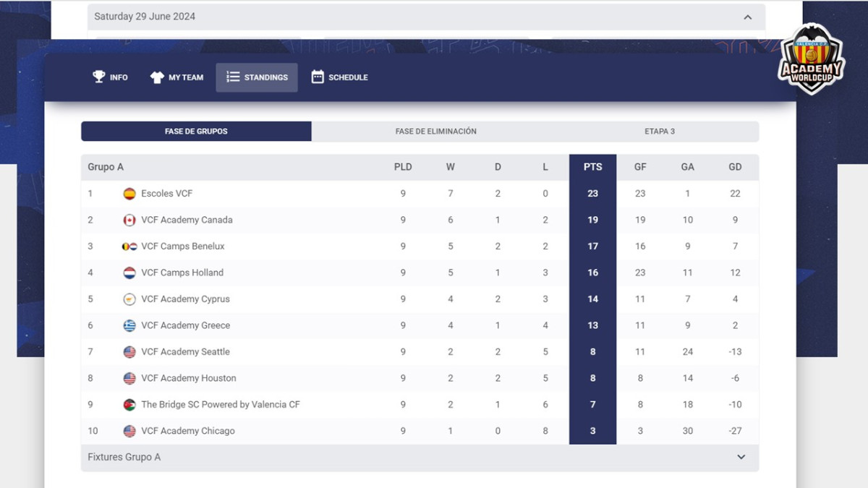
Task: Select the Standings menu item
Action: pos(257,77)
